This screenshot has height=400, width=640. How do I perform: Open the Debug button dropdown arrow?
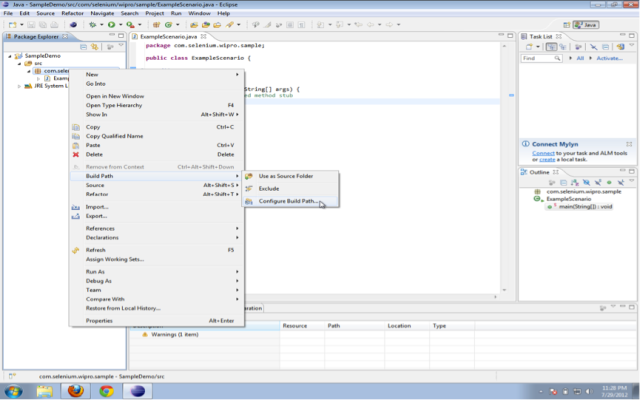click(x=102, y=25)
